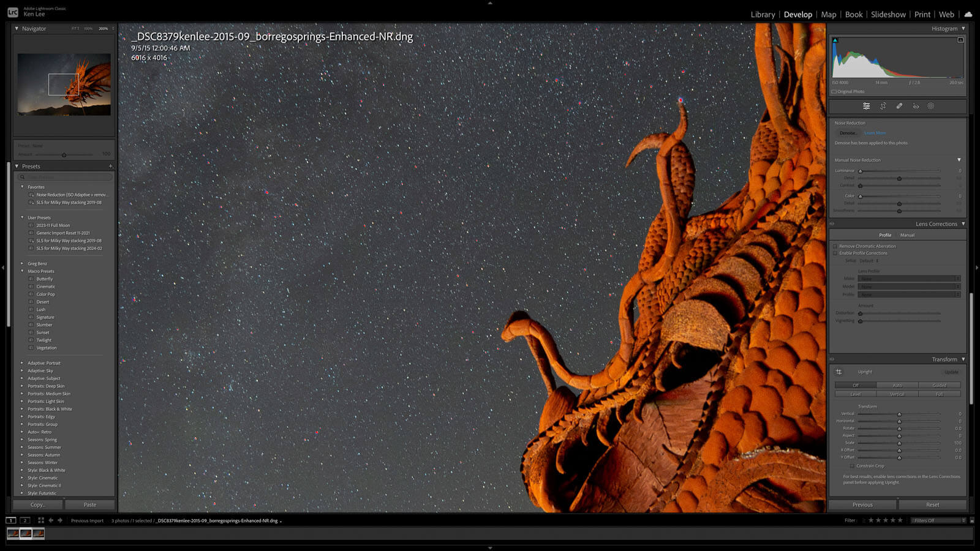Viewport: 980px width, 551px height.
Task: Click the Denoise button
Action: pyautogui.click(x=848, y=133)
